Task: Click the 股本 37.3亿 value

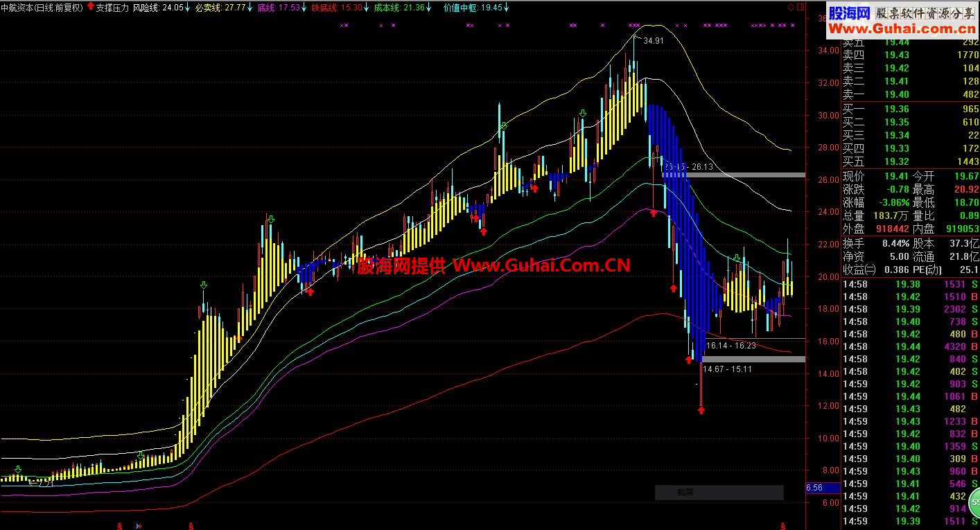Action: point(964,243)
